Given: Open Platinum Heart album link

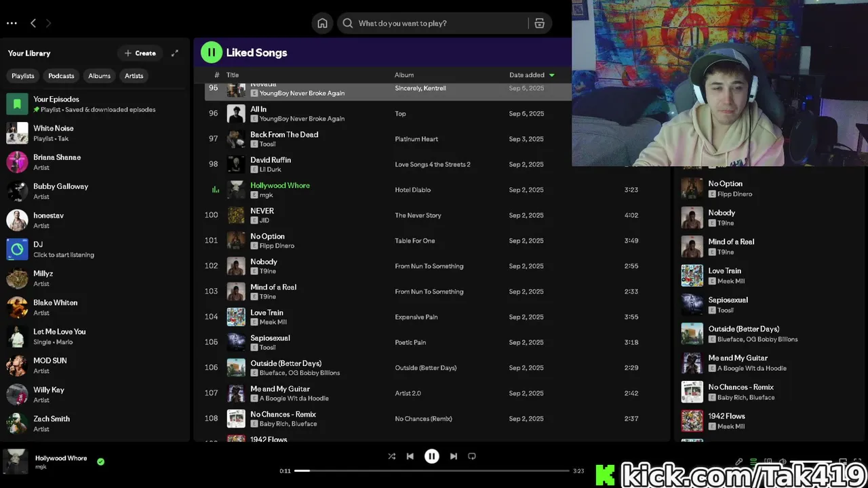Looking at the screenshot, I should (x=416, y=139).
